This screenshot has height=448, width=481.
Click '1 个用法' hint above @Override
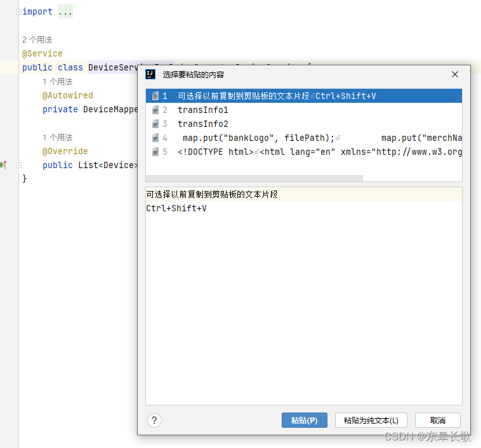tap(57, 137)
